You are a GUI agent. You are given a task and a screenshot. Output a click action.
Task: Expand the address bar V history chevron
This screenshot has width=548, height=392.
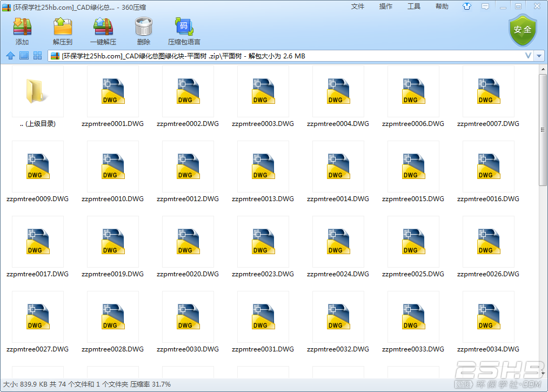(528, 56)
